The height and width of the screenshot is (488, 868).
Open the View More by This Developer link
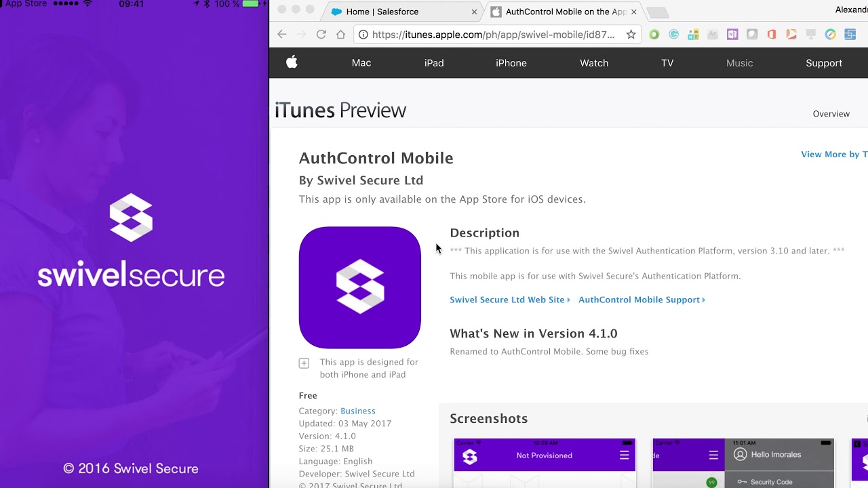(x=834, y=155)
